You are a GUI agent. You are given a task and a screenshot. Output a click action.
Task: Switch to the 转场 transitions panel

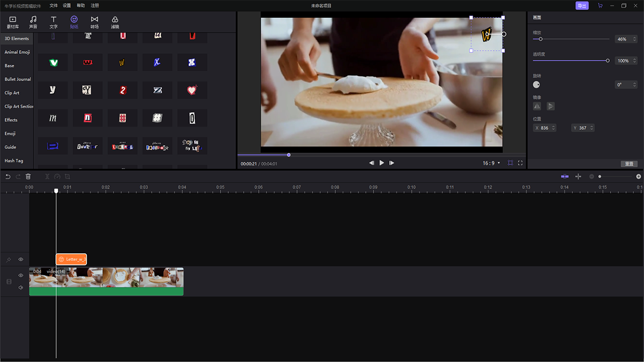click(x=95, y=22)
